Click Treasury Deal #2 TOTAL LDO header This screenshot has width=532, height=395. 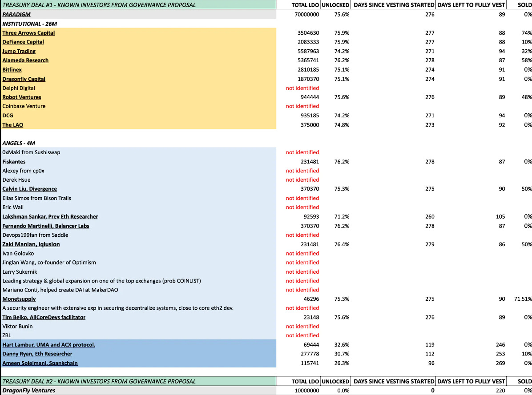pyautogui.click(x=305, y=382)
